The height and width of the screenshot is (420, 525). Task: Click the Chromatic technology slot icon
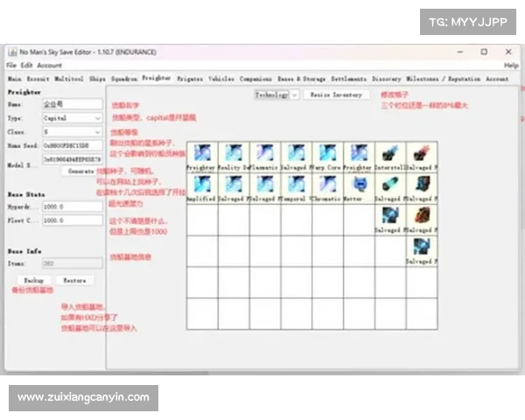tap(327, 185)
